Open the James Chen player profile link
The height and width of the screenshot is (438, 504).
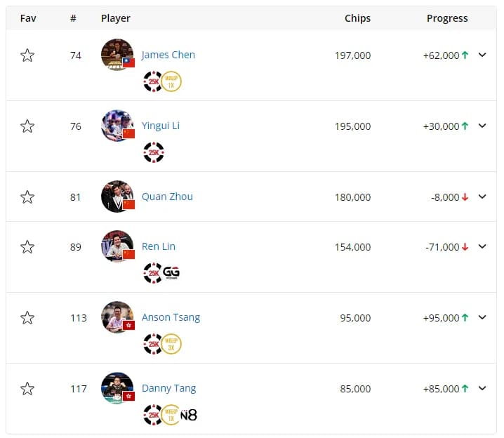coord(168,55)
